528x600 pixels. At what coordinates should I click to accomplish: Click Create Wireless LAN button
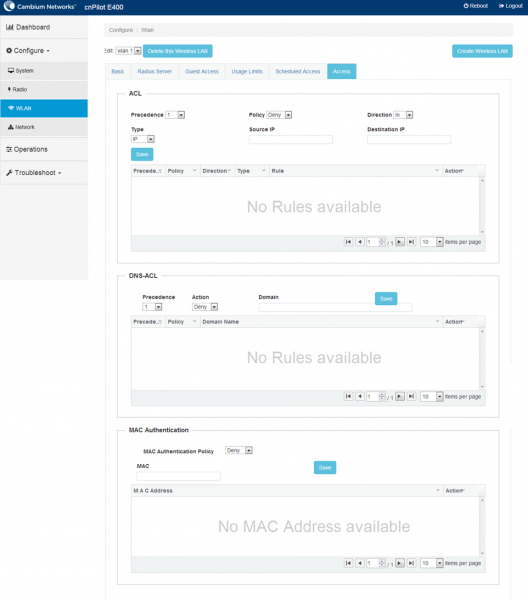(482, 51)
